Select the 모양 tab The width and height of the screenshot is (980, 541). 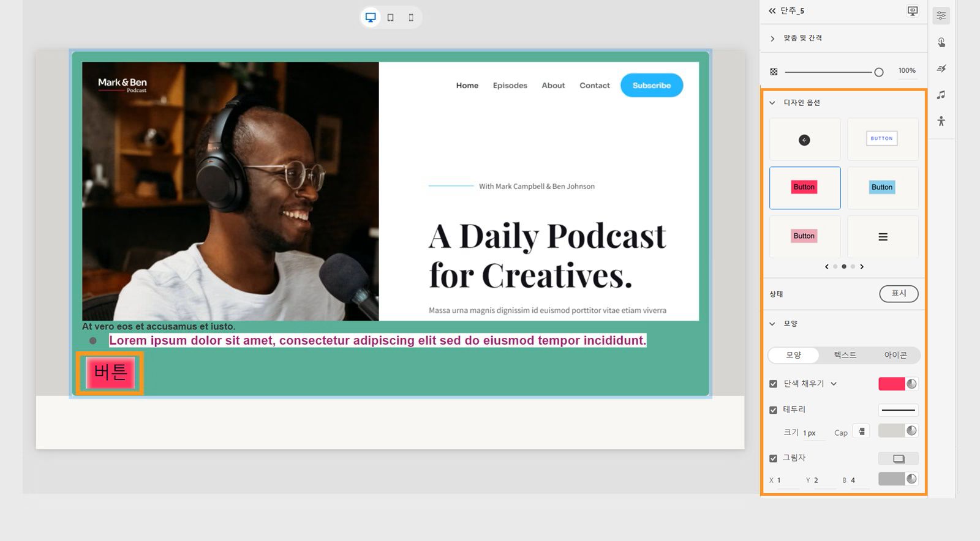click(794, 355)
